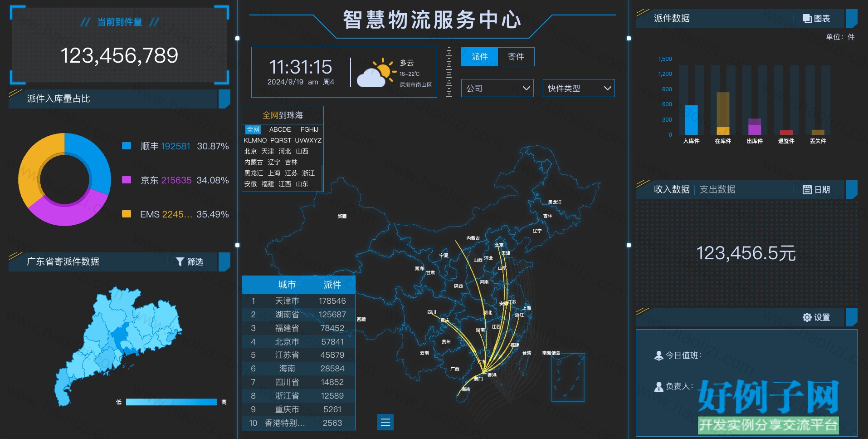This screenshot has width=868, height=439.
Task: Select 江西 in province list
Action: [285, 184]
